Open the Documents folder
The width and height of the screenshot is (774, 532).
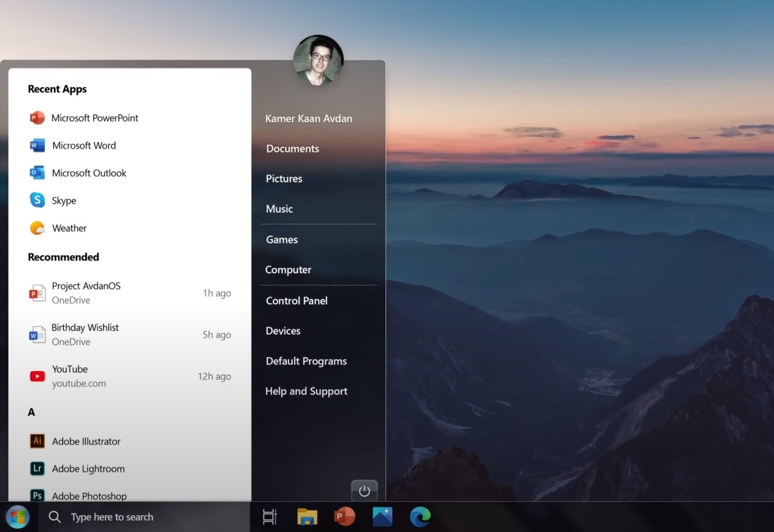coord(292,148)
